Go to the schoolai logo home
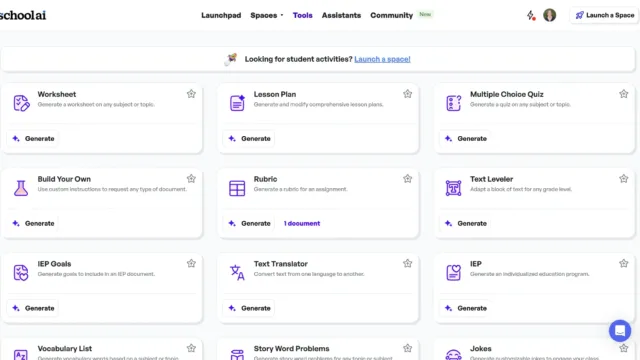 [x=23, y=16]
